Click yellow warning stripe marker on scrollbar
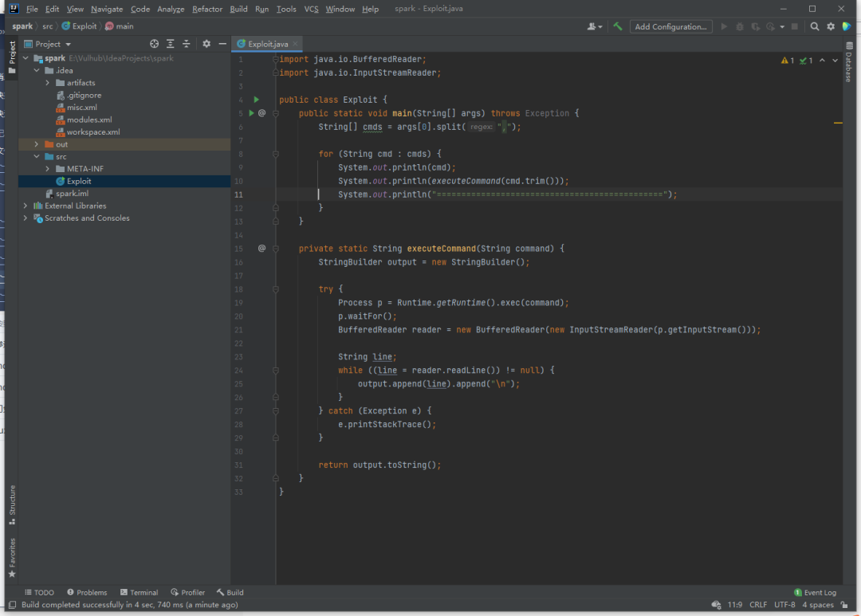Viewport: 861px width, 616px height. (x=838, y=124)
